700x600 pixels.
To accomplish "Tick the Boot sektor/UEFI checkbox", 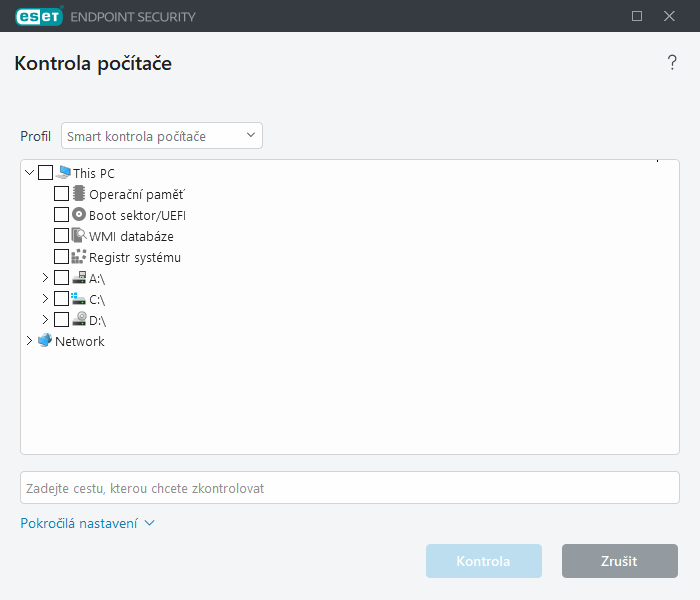I will [x=62, y=215].
